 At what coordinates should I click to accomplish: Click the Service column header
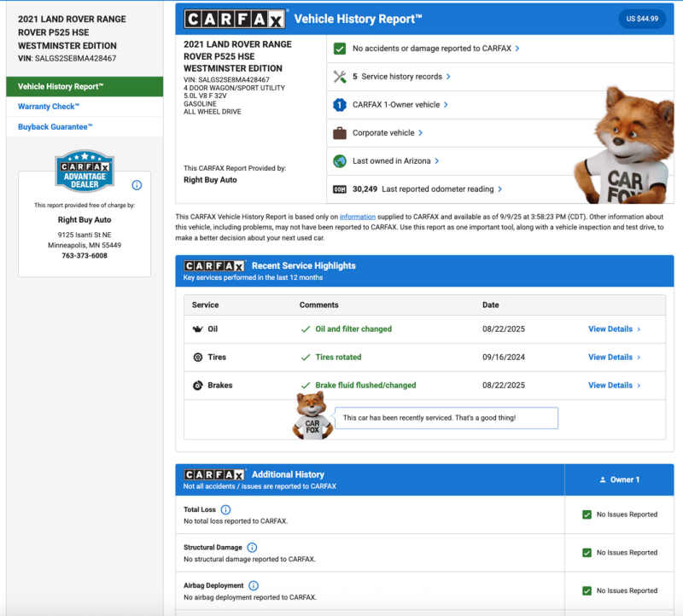pos(205,305)
